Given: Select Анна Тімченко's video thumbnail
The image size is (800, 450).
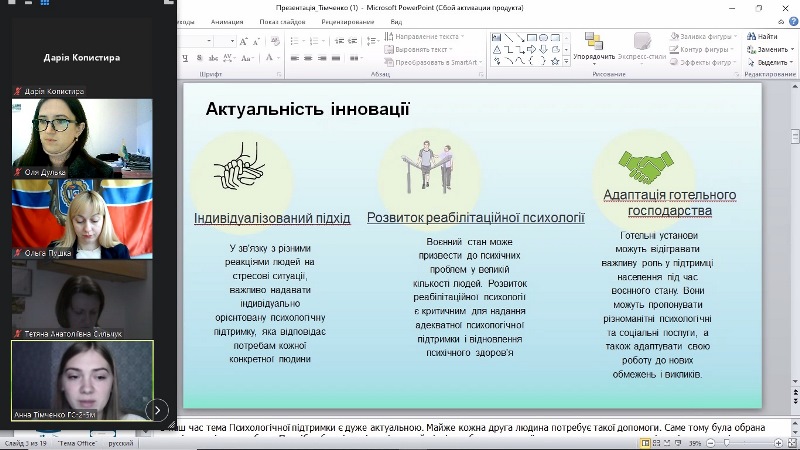Looking at the screenshot, I should [81, 381].
